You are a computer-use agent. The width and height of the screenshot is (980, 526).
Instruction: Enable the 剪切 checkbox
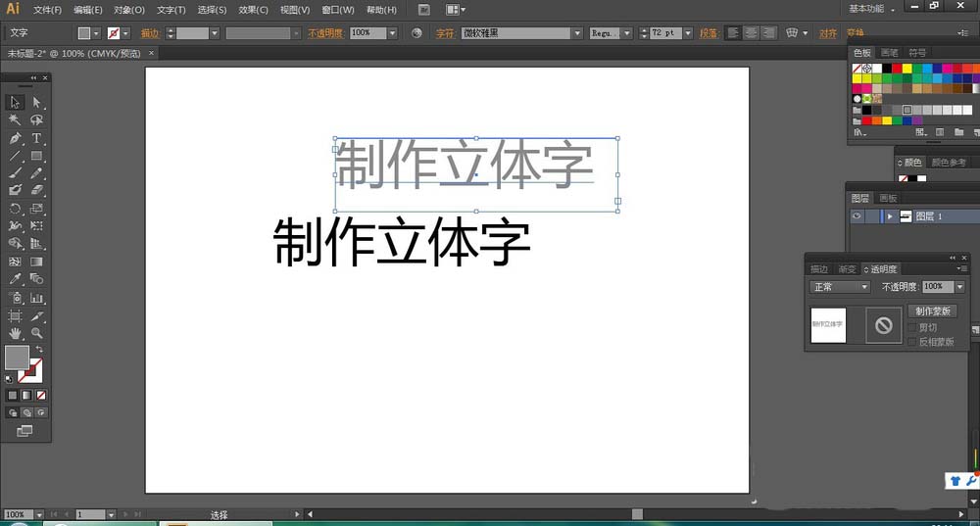point(911,327)
